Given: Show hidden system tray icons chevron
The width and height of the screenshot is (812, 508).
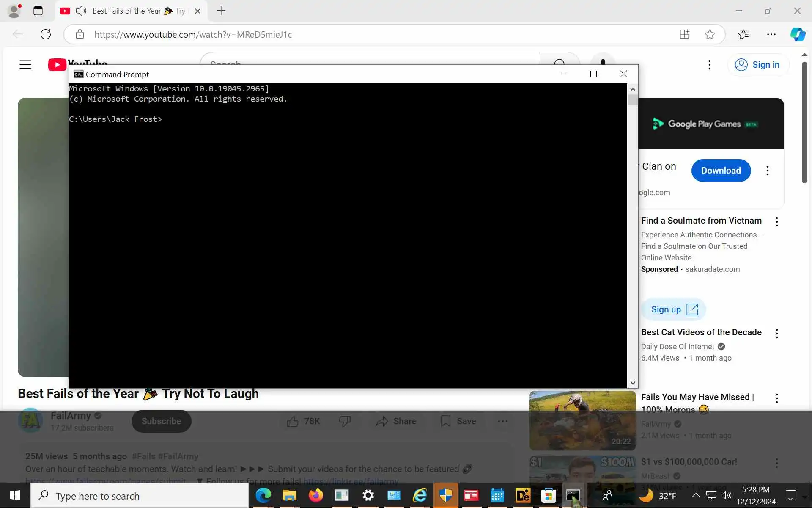Looking at the screenshot, I should click(x=696, y=495).
